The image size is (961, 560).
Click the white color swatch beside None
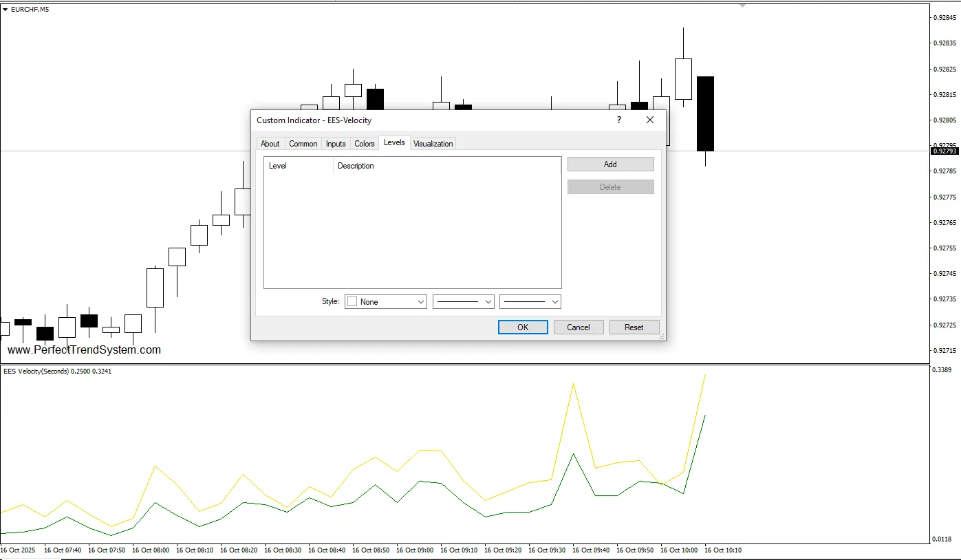click(x=353, y=302)
